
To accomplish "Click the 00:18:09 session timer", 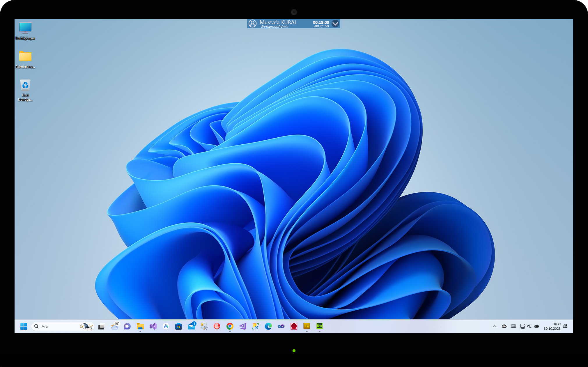I will click(321, 22).
